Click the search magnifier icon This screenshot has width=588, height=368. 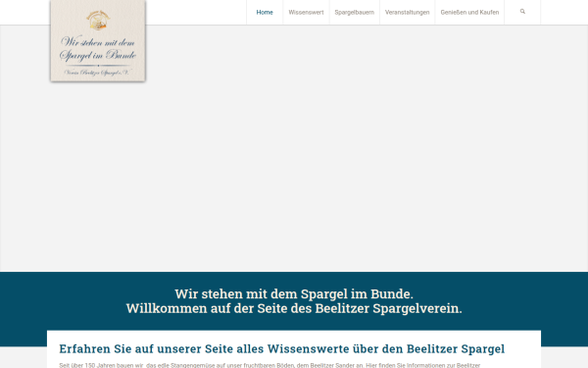(x=522, y=12)
